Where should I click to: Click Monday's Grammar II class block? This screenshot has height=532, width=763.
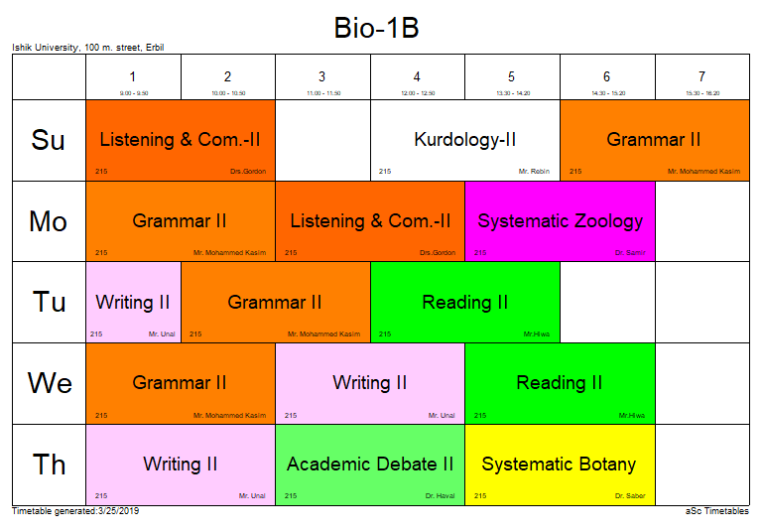click(x=181, y=221)
